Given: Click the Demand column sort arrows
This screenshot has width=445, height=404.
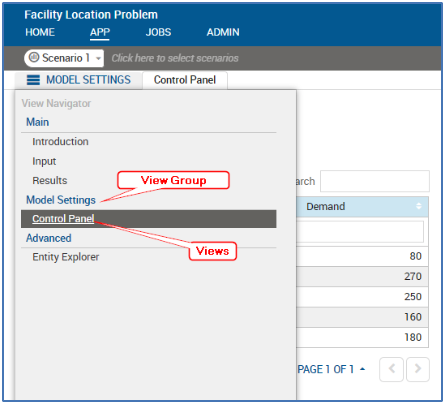Looking at the screenshot, I should pos(419,206).
